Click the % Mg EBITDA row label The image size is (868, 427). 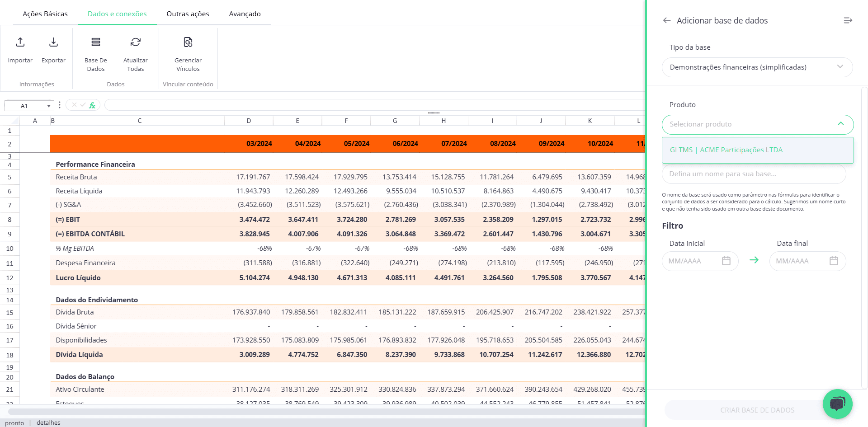tap(75, 248)
